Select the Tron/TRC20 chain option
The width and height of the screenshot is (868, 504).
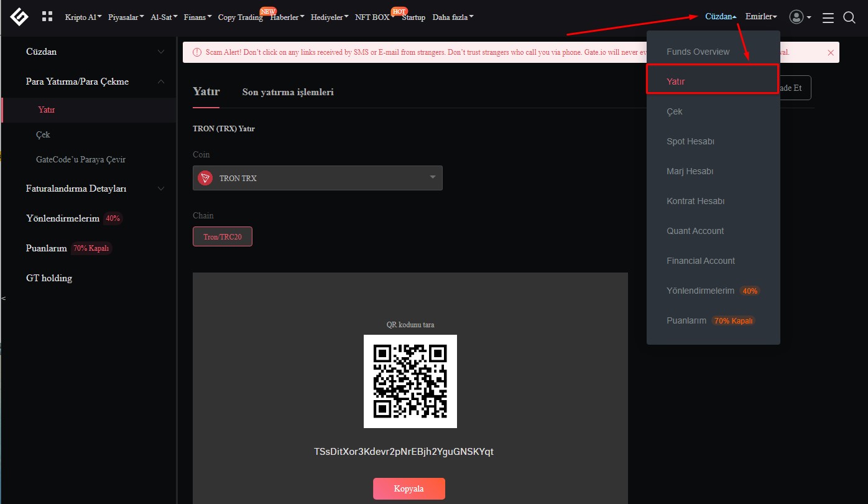click(223, 236)
